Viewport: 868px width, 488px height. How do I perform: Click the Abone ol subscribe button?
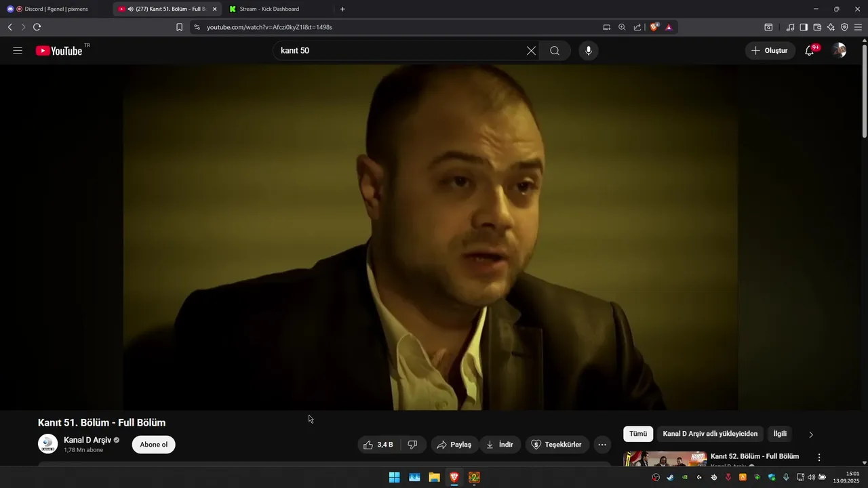pos(154,445)
